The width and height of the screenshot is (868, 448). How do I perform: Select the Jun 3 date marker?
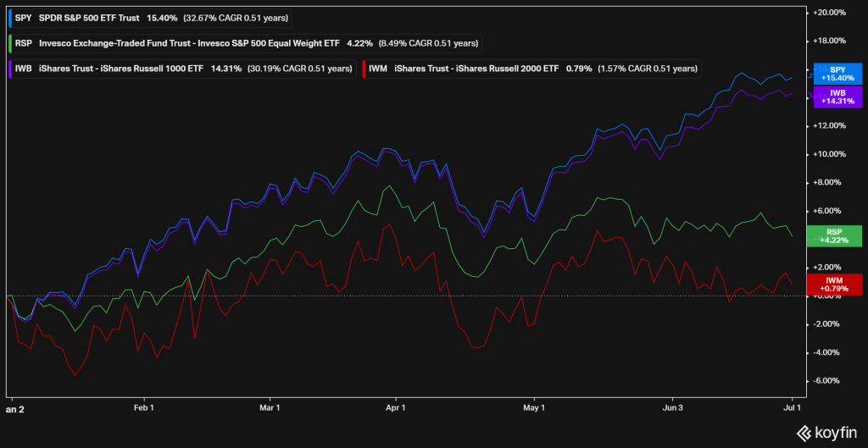pyautogui.click(x=672, y=407)
